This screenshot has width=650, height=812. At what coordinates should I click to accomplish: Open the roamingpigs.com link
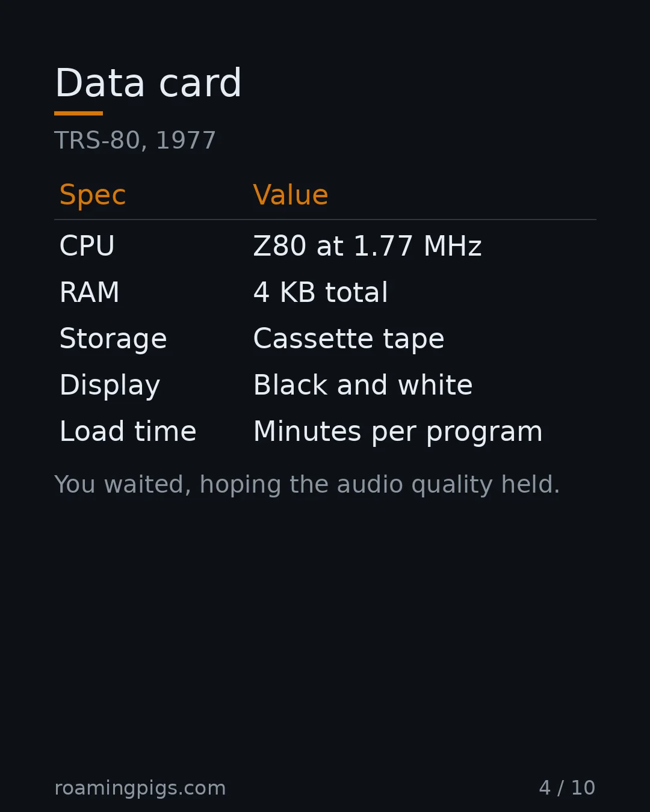140,788
